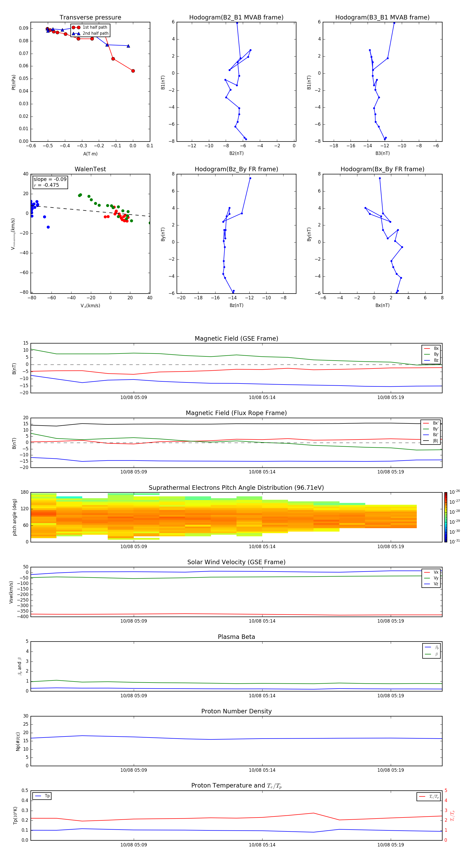Viewport: 473px width, 868px height.
Task: Click the "pitch angle (deg)" y-axis label
Action: (14, 517)
